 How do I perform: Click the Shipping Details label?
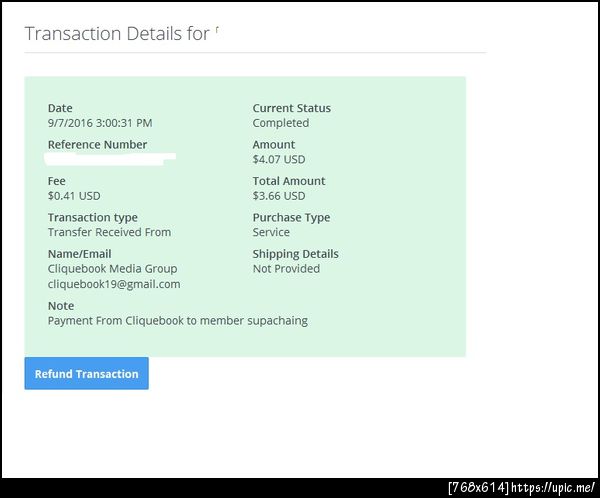[295, 254]
